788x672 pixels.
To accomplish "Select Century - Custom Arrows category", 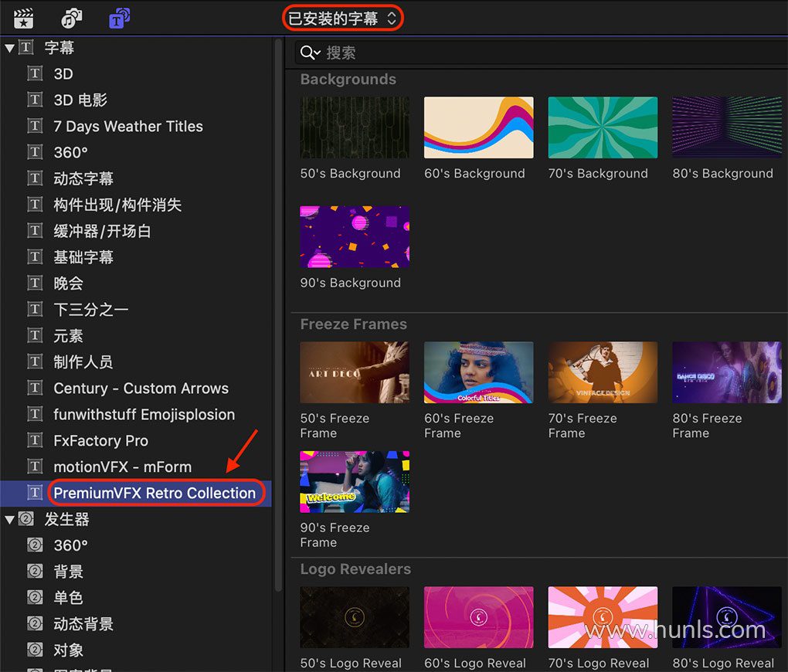I will pyautogui.click(x=141, y=388).
